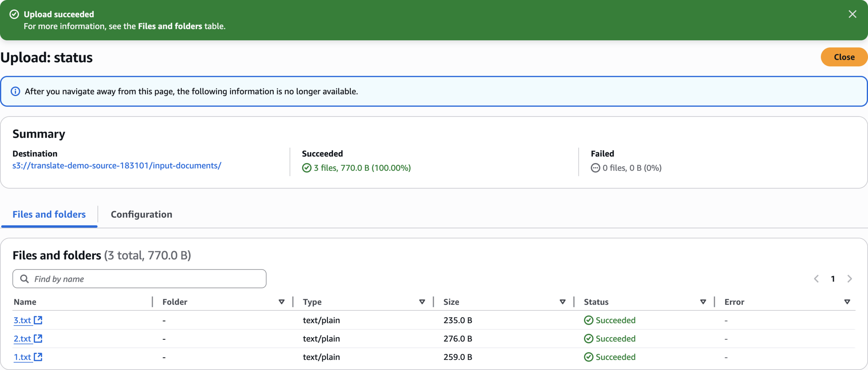The width and height of the screenshot is (868, 370).
Task: Select the Files and folders tab
Action: pos(49,214)
